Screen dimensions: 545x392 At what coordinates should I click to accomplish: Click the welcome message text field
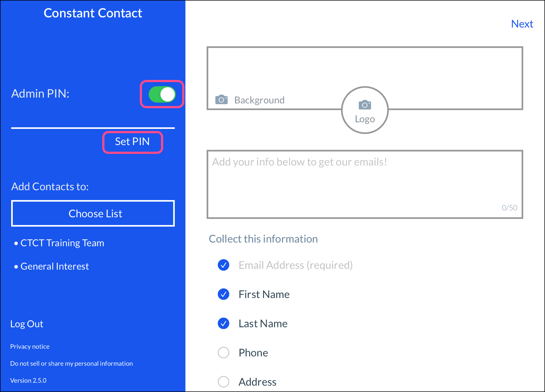pyautogui.click(x=365, y=184)
